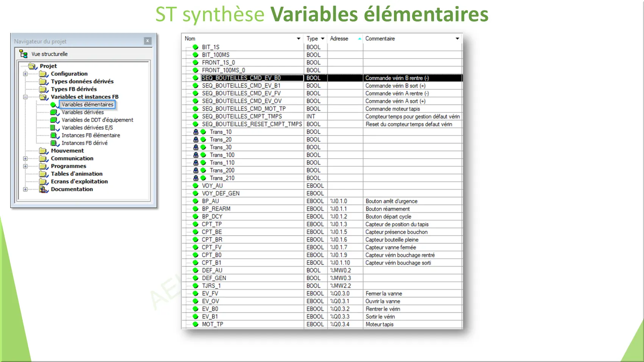644x362 pixels.
Task: Click the comment Ouvrir la vanne
Action: pos(383,301)
